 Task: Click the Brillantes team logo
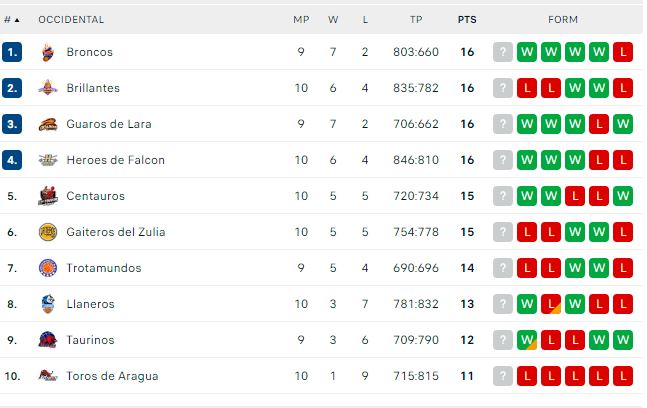click(x=48, y=88)
